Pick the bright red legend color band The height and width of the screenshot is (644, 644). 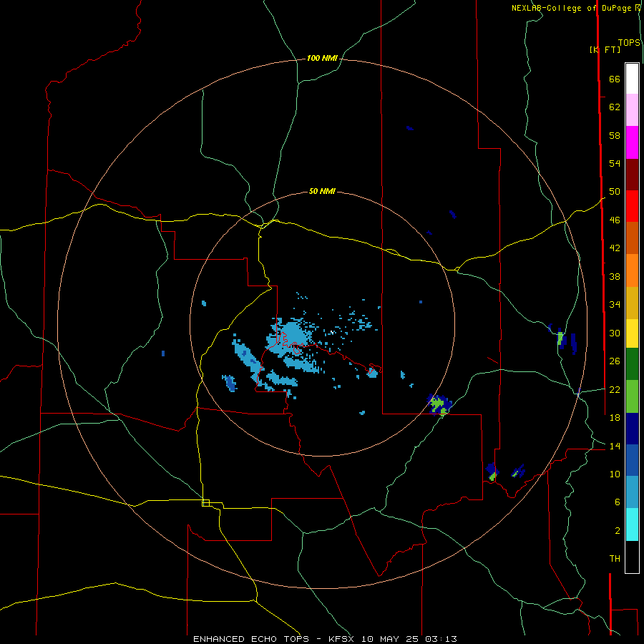(632, 206)
